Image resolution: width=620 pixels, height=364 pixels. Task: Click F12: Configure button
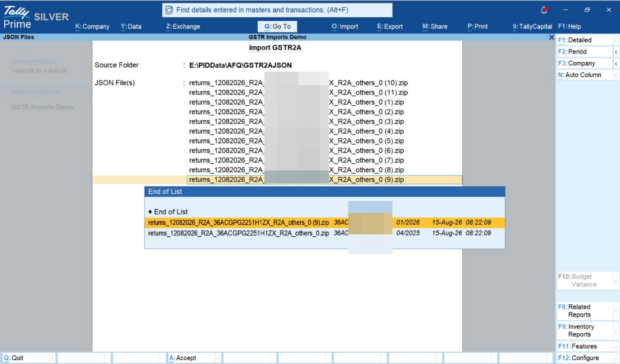585,358
